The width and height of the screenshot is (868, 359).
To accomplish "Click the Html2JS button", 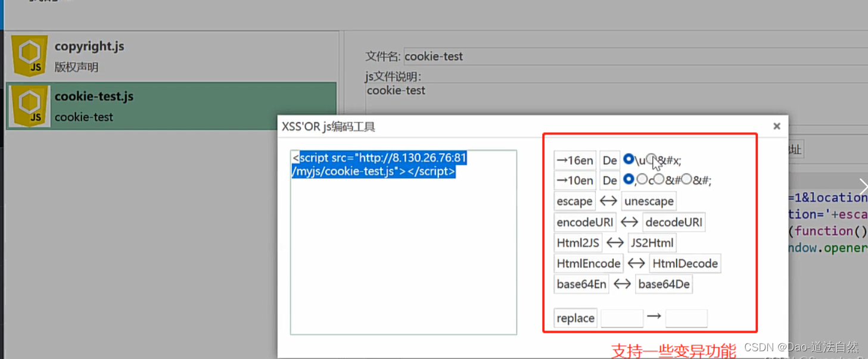I will 578,243.
